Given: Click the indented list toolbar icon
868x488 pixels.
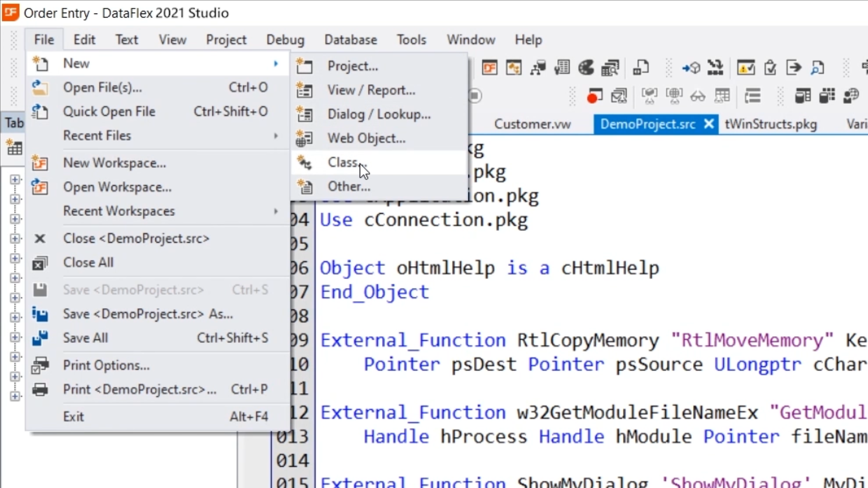Looking at the screenshot, I should (x=752, y=96).
